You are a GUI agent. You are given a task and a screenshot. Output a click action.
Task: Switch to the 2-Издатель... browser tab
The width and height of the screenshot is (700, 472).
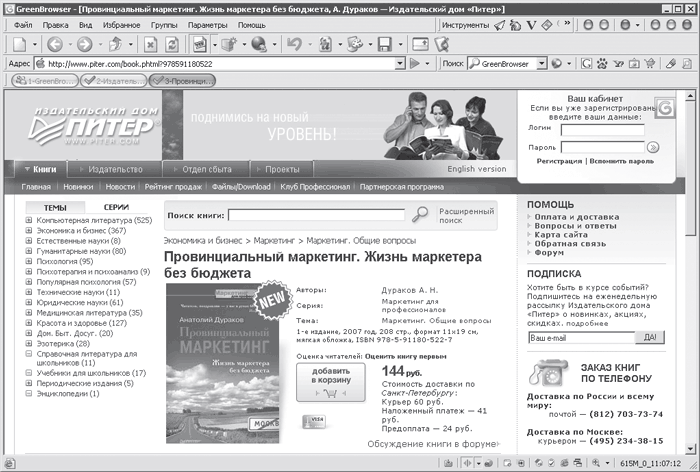tap(114, 81)
